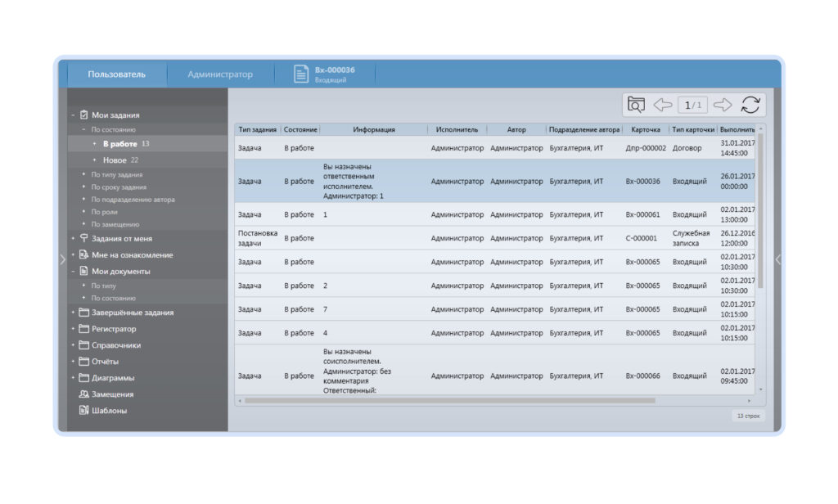The image size is (838, 504).
Task: Switch to the Администратор tab
Action: (220, 74)
